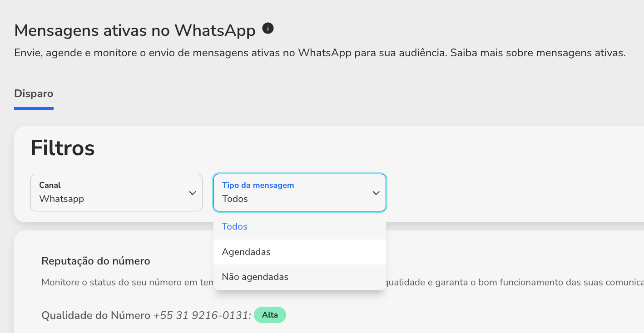Click the Canal label inside the first filter

tap(50, 185)
